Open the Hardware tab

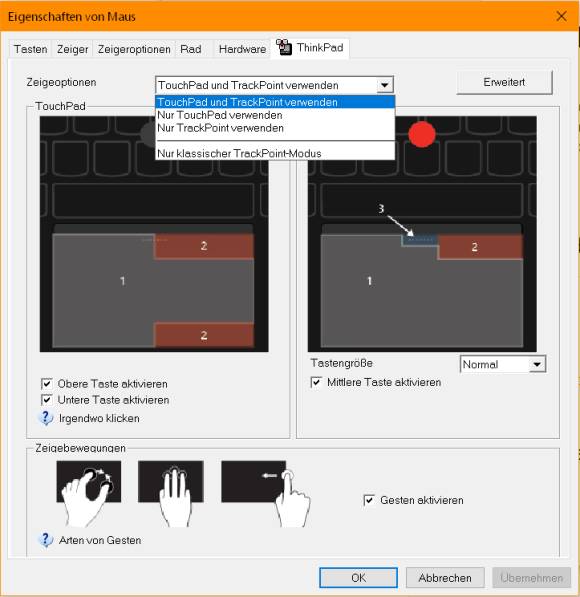click(x=243, y=49)
